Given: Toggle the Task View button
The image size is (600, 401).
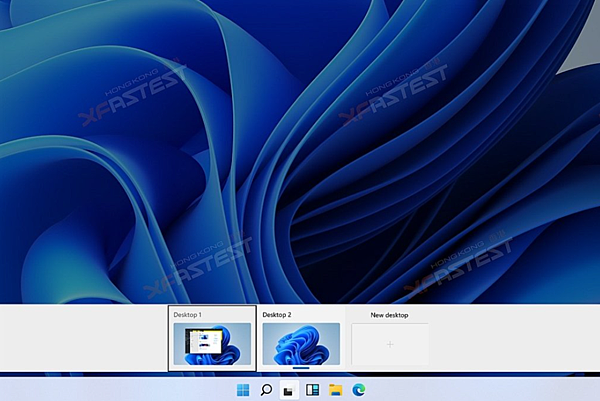Looking at the screenshot, I should click(289, 390).
